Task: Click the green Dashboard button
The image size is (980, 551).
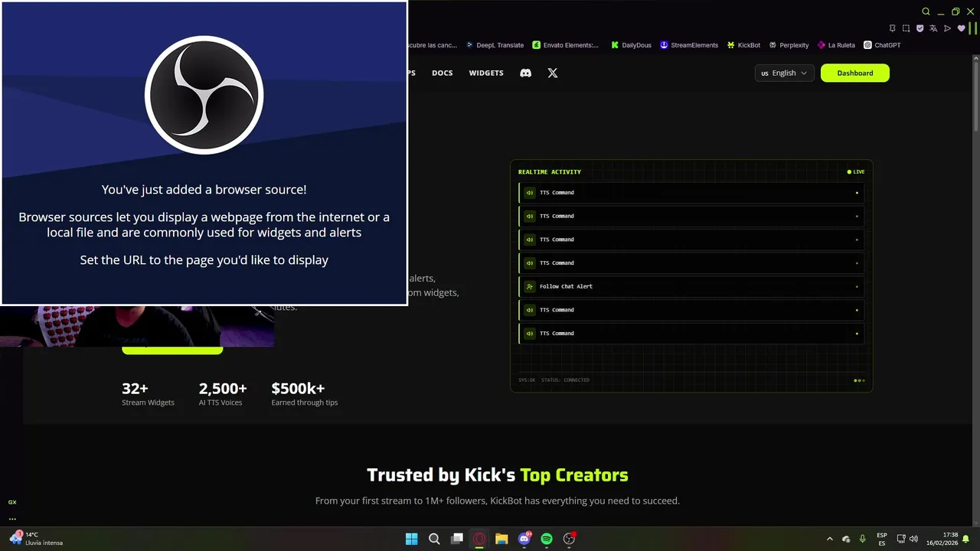Action: [855, 73]
